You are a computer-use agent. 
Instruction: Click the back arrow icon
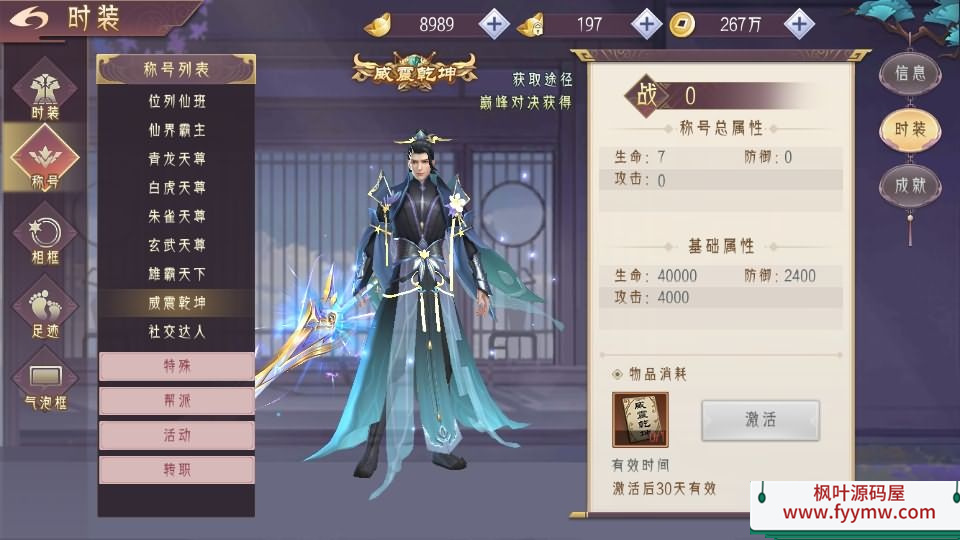click(28, 18)
